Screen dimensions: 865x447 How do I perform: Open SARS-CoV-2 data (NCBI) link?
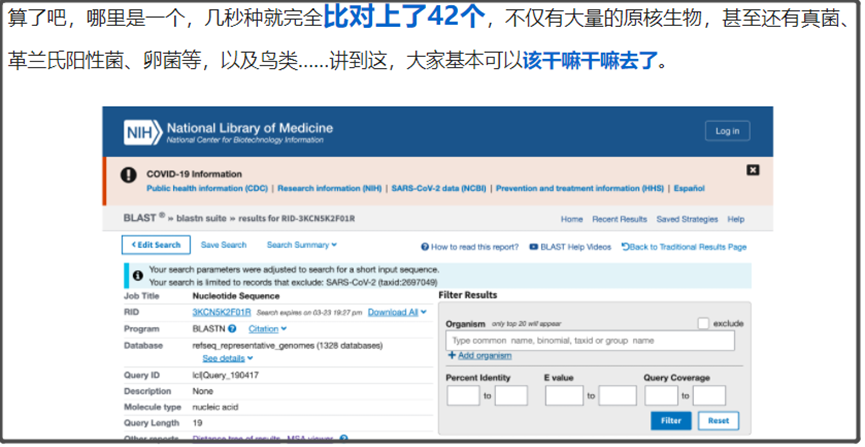point(439,188)
